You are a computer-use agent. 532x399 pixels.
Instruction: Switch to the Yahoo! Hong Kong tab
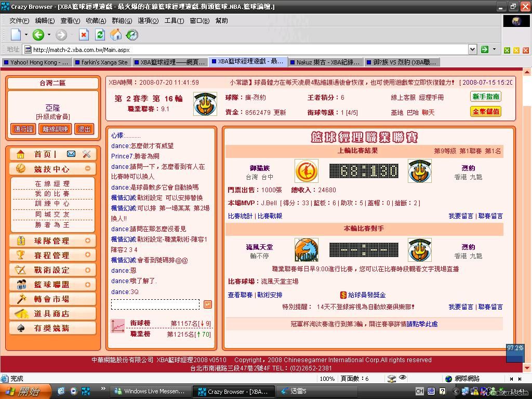pyautogui.click(x=36, y=62)
